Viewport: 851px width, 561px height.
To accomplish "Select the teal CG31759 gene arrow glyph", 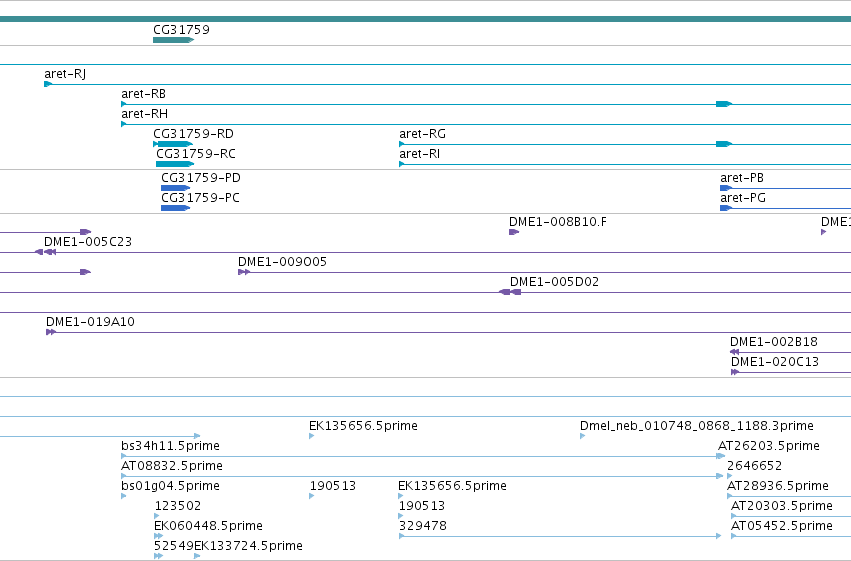I will pyautogui.click(x=174, y=40).
